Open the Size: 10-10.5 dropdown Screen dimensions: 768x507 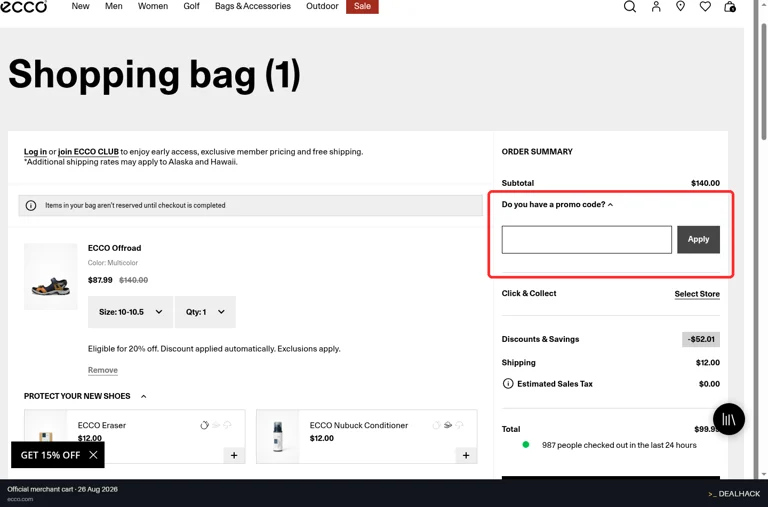coord(130,312)
